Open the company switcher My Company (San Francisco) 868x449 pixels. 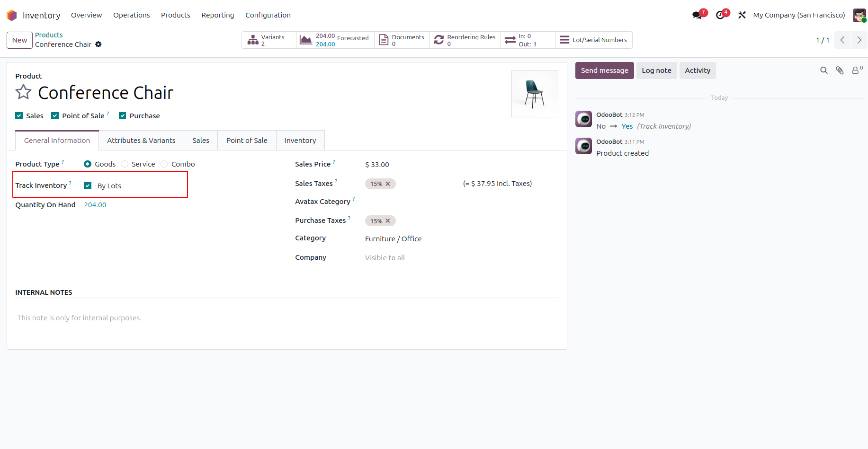point(799,15)
